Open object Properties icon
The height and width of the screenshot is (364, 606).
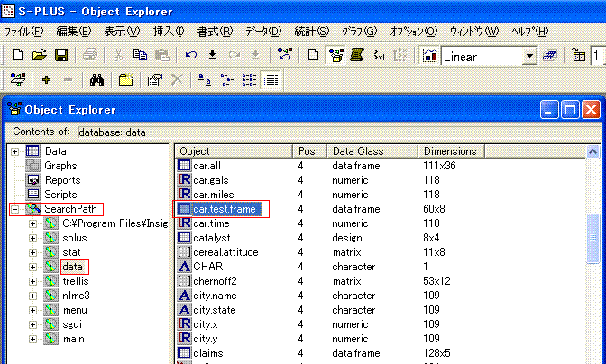[154, 80]
